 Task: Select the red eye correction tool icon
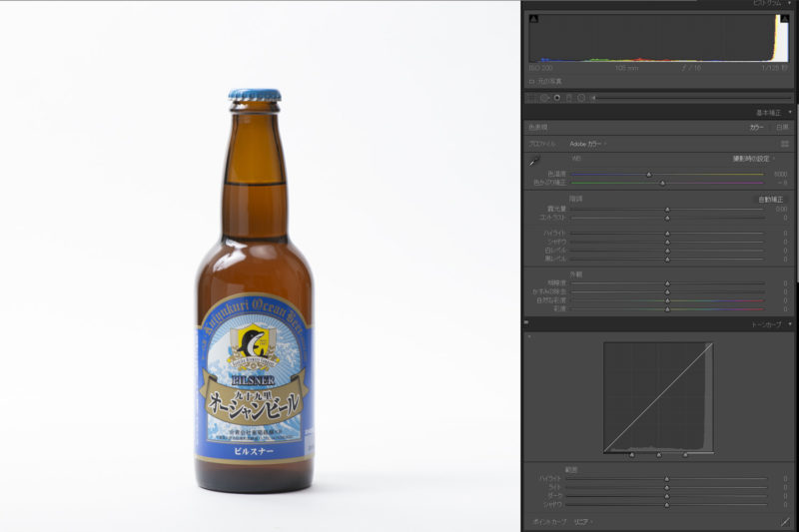(x=557, y=98)
